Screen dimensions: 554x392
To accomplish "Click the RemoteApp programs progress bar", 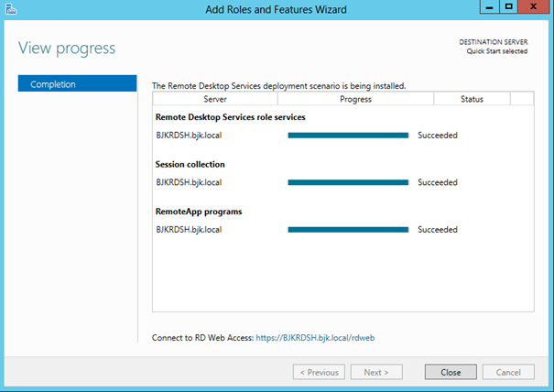I will click(348, 230).
